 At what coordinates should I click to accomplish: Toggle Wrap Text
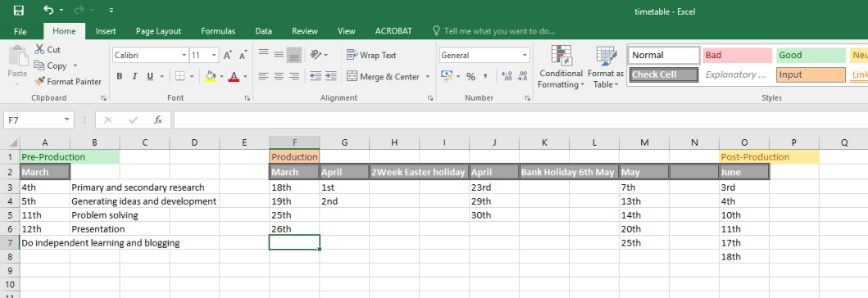pos(371,55)
